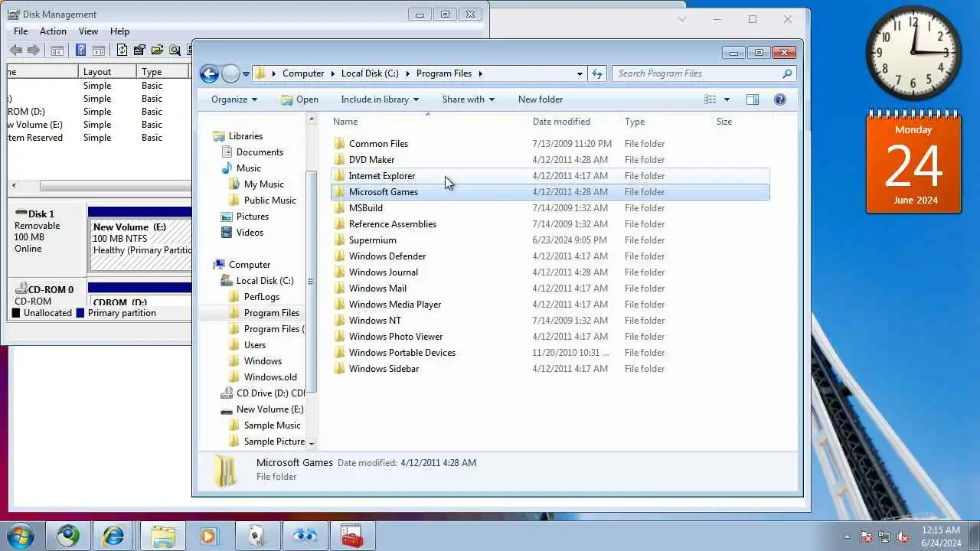Select the Common Files folder

point(550,144)
